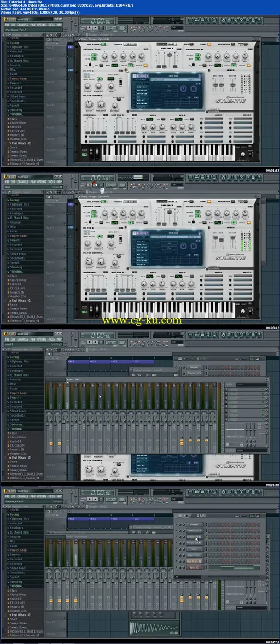Click Real Hihats channel button in 00:07:32 frame
The width and height of the screenshot is (280, 644).
(195, 561)
